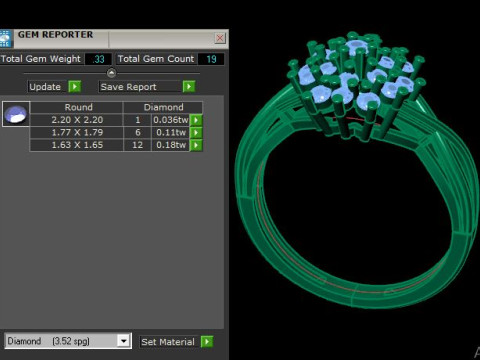
Task: Click the Save Report button label
Action: (x=129, y=87)
